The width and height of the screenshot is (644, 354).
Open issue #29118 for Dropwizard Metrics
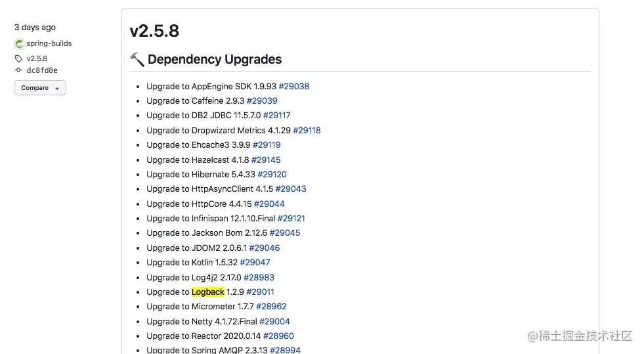coord(307,131)
